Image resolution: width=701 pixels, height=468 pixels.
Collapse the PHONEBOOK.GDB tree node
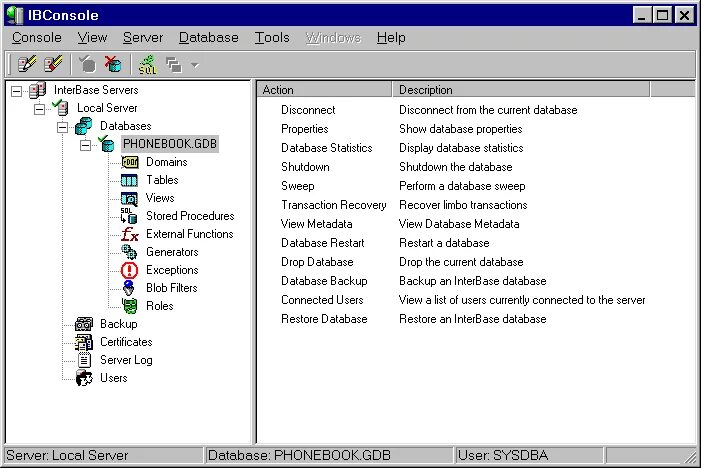(x=85, y=145)
